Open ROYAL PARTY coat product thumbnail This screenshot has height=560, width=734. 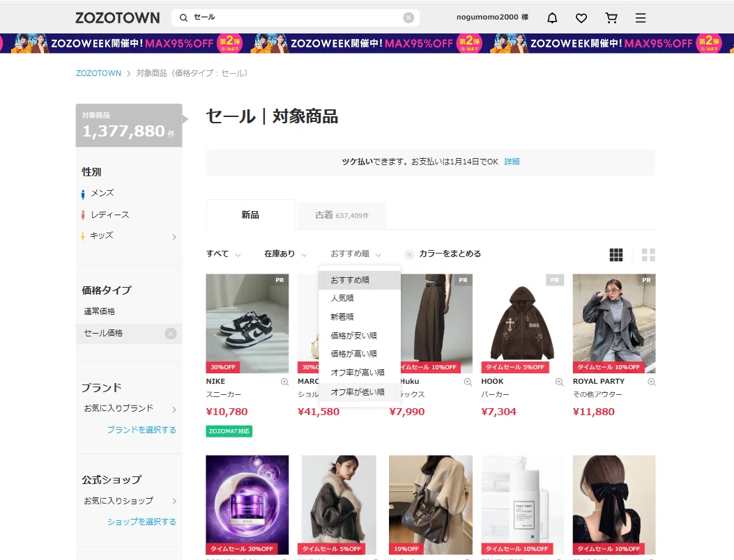pos(613,323)
